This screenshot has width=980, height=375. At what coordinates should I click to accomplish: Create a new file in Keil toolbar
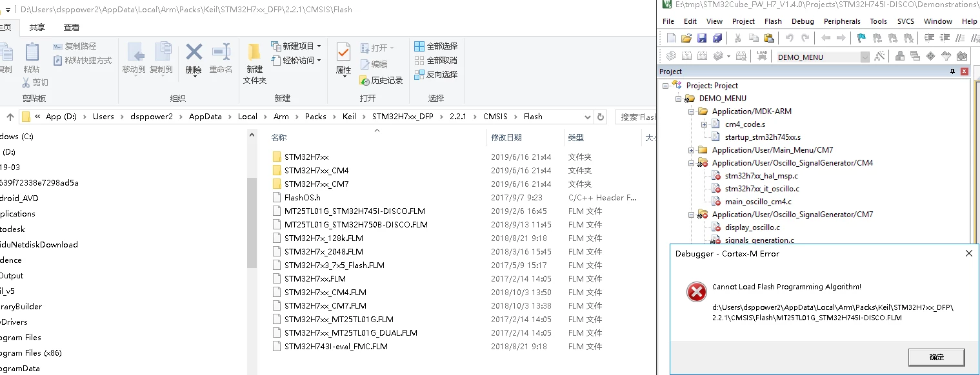[671, 38]
